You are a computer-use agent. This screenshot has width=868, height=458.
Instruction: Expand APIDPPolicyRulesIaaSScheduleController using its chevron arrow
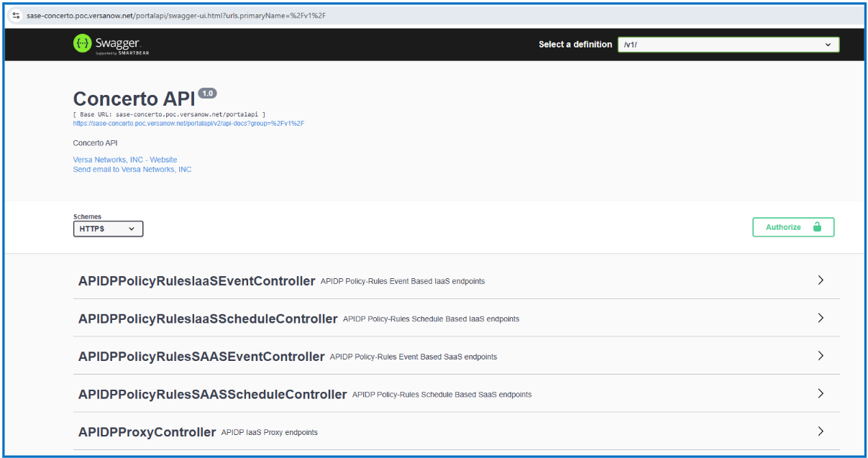821,318
